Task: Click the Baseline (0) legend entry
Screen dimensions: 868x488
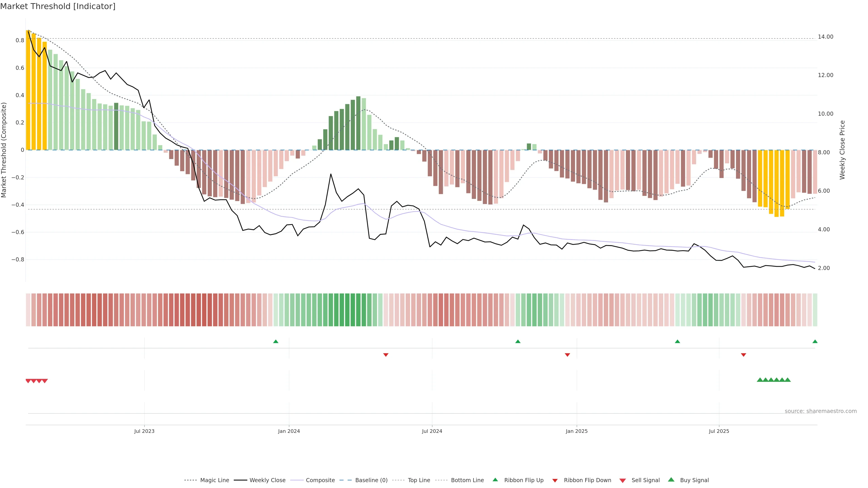Action: 371,480
